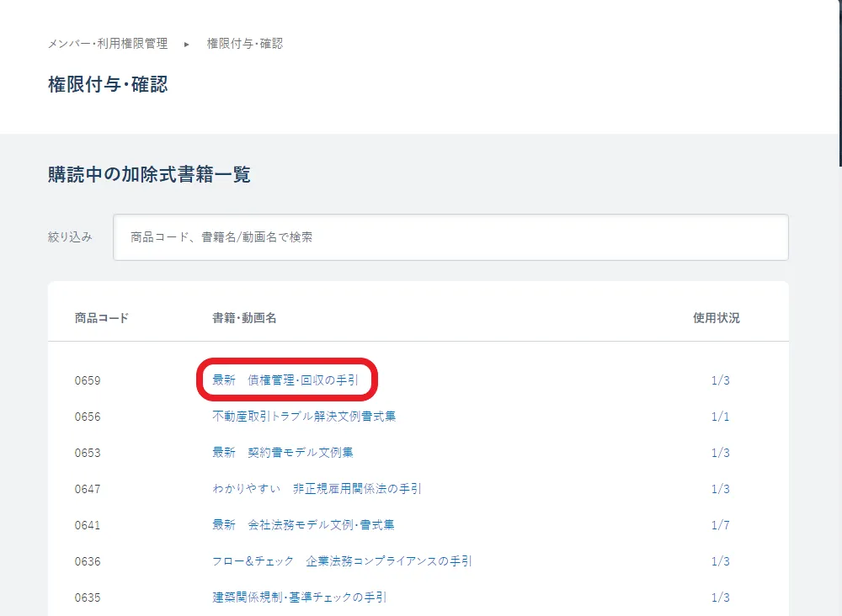Open book 不動産取引トラブル解決文例書式集

tap(304, 417)
